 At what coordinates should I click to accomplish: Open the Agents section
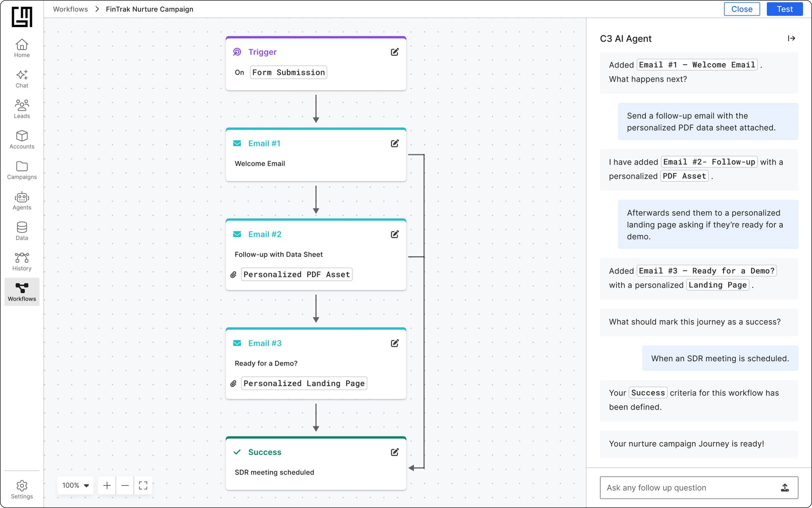[22, 201]
